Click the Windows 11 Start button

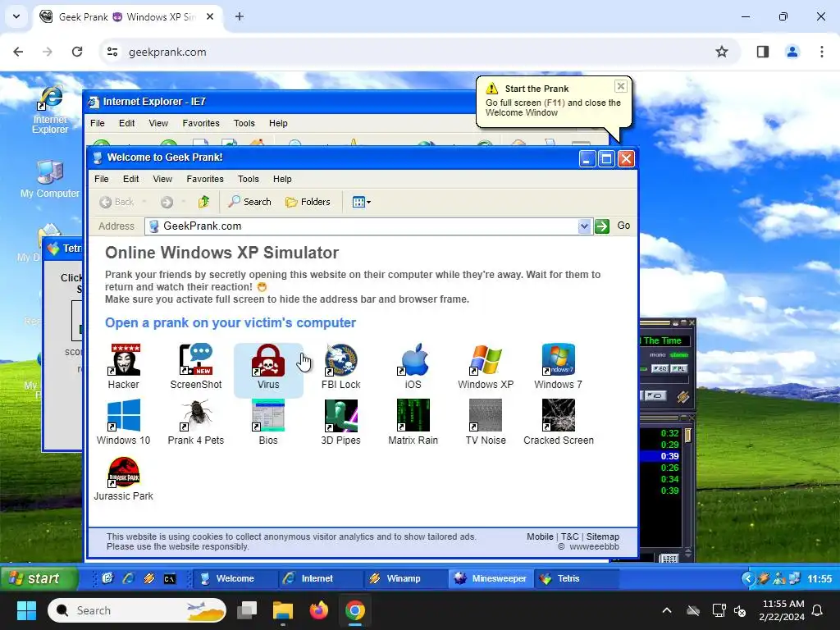click(26, 610)
